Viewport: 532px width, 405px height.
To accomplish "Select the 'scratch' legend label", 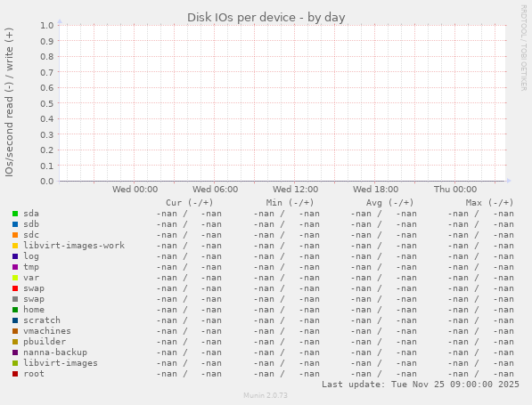I will 42,320.
